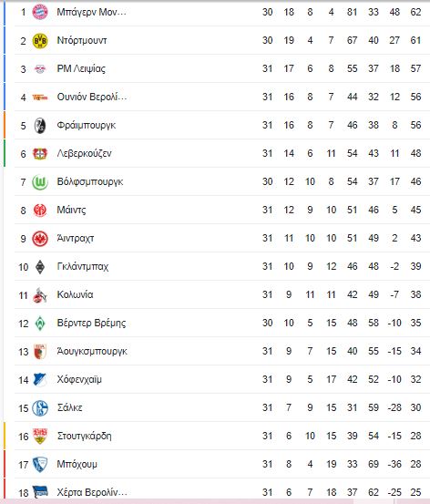
Task: Click the Union Berlin logo icon
Action: pos(40,98)
